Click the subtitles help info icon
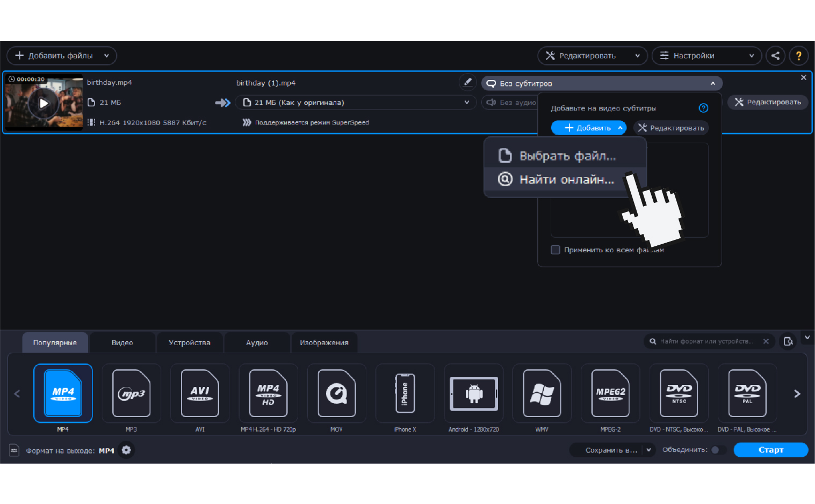Screen dimensions: 815x504 click(703, 108)
